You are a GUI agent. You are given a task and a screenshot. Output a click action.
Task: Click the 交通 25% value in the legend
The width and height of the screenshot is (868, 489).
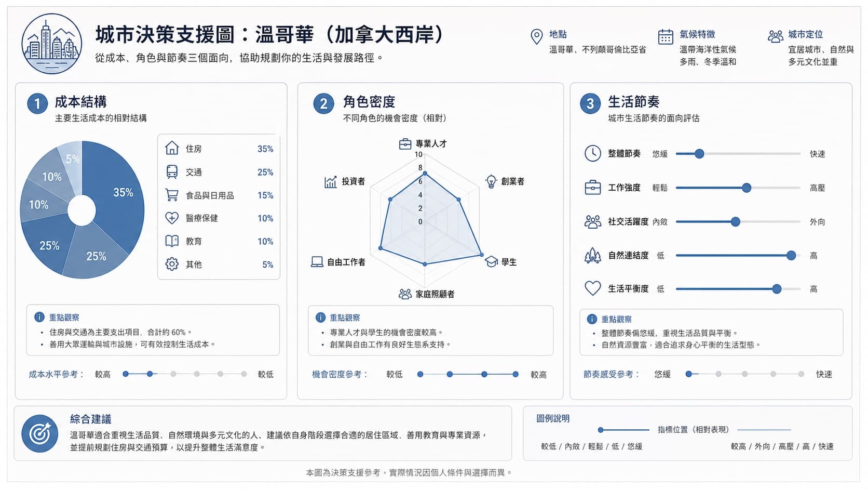[x=265, y=172]
